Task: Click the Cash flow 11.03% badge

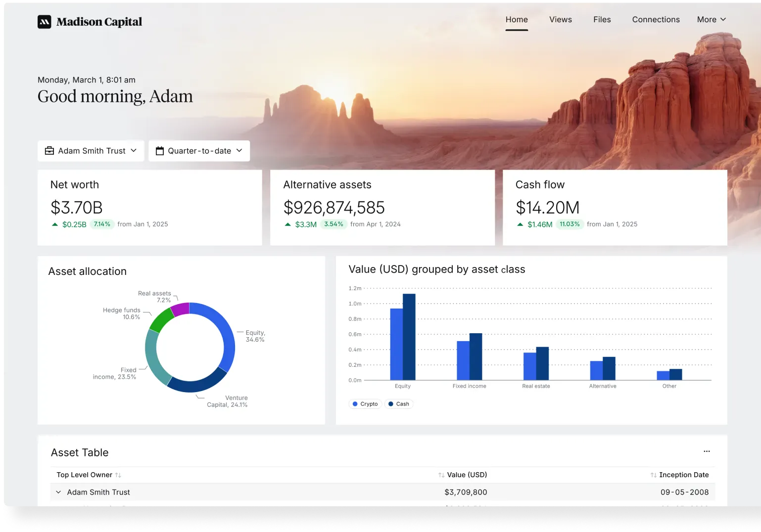Action: [x=570, y=224]
